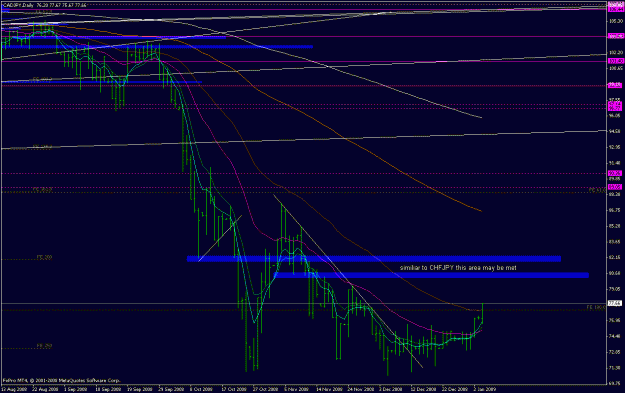Image resolution: width=625 pixels, height=393 pixels.
Task: Select the 80.60 price axis label
Action: 615,273
